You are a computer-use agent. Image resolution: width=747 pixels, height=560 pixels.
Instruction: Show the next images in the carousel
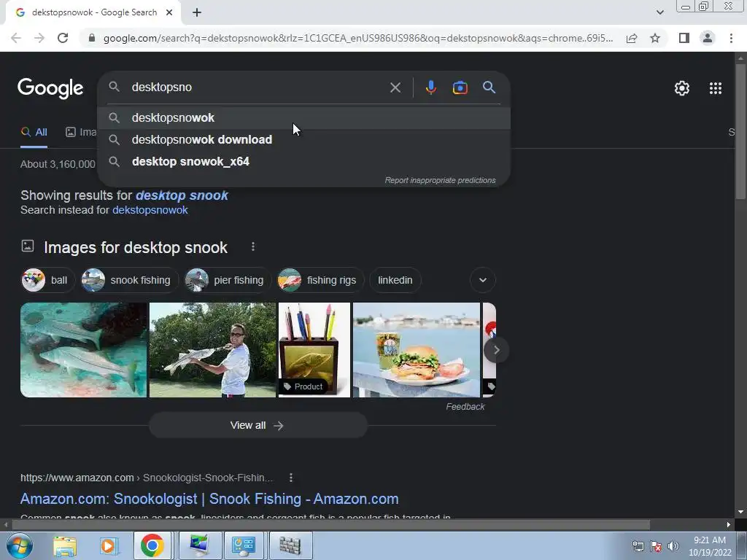[x=496, y=350]
